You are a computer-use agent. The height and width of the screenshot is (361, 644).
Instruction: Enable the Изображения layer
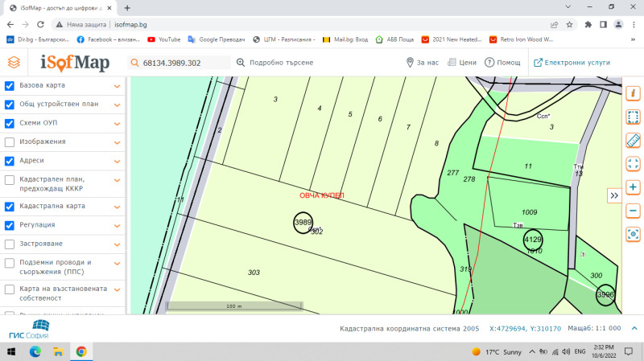[10, 142]
